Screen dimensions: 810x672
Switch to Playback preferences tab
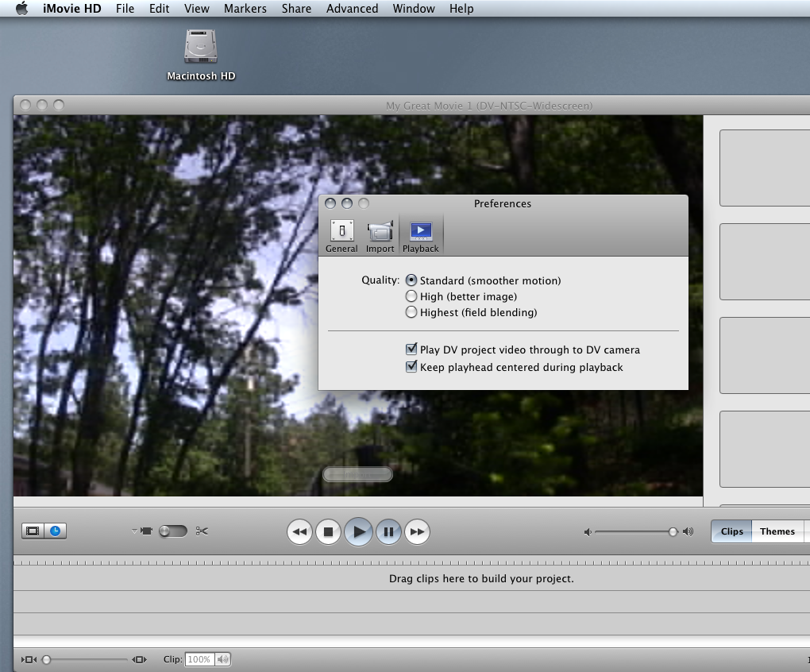pyautogui.click(x=421, y=237)
